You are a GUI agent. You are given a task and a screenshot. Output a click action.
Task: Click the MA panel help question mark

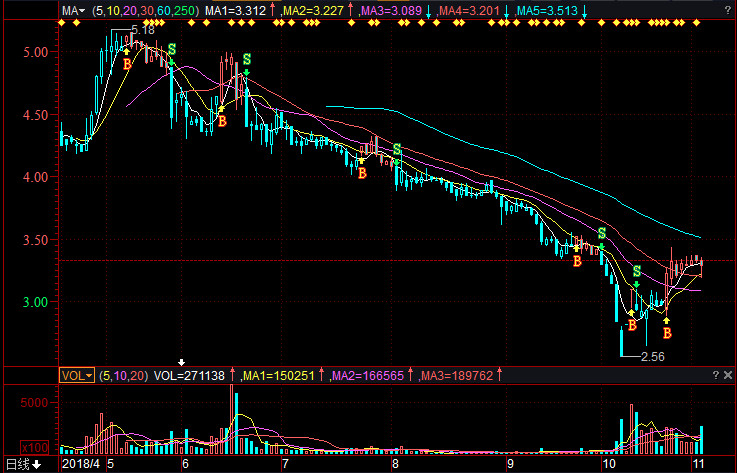point(714,11)
